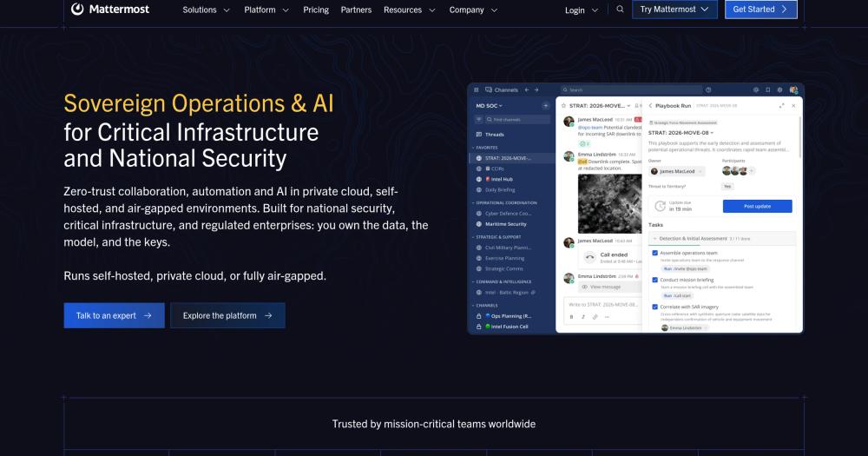Toggle the Conduct mission briefing checkbox

654,280
